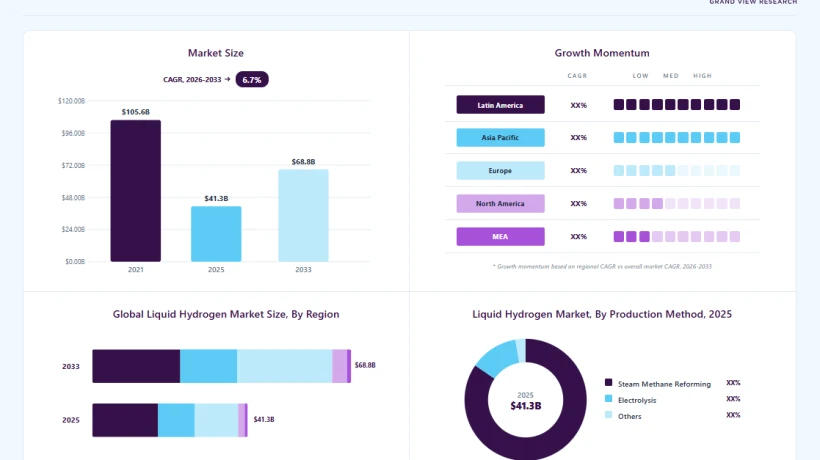Click the Steam Methane Reforming legend text
Screen dimensions: 820x460
coord(664,384)
